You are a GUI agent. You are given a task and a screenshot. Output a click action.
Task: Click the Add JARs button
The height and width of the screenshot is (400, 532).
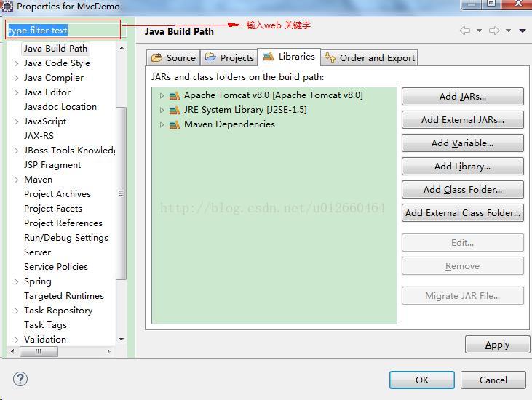pyautogui.click(x=462, y=97)
